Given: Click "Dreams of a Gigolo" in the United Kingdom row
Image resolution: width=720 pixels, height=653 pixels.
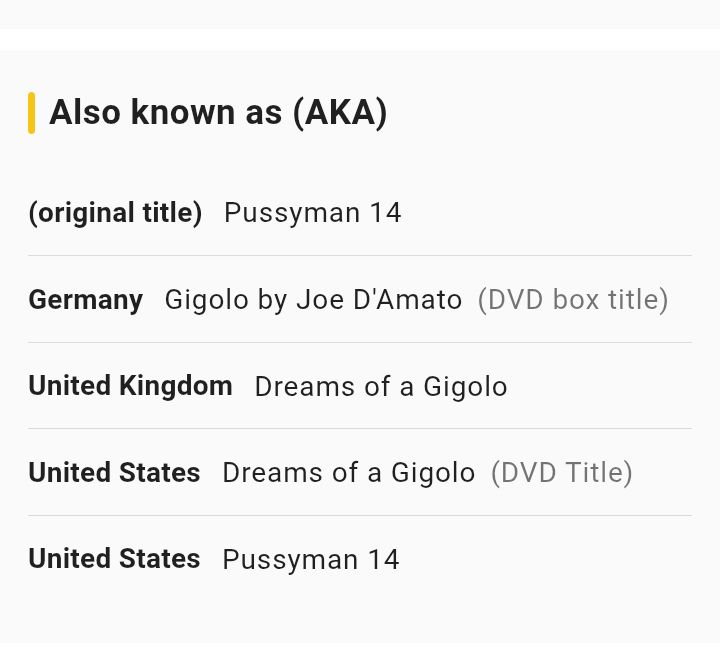Looking at the screenshot, I should pos(381,387).
